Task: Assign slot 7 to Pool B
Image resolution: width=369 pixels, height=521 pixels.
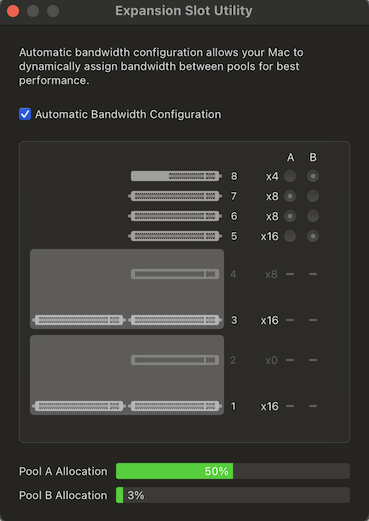Action: point(313,196)
